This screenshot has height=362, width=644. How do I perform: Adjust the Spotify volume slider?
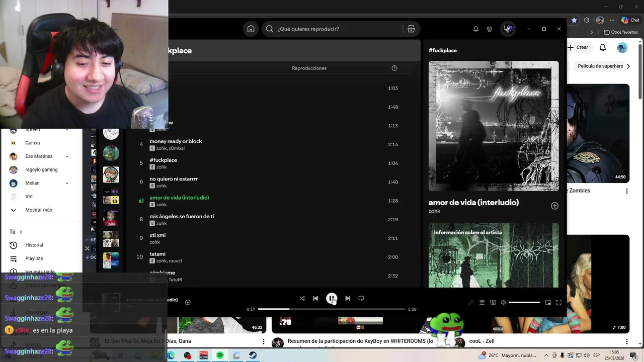coord(524,302)
